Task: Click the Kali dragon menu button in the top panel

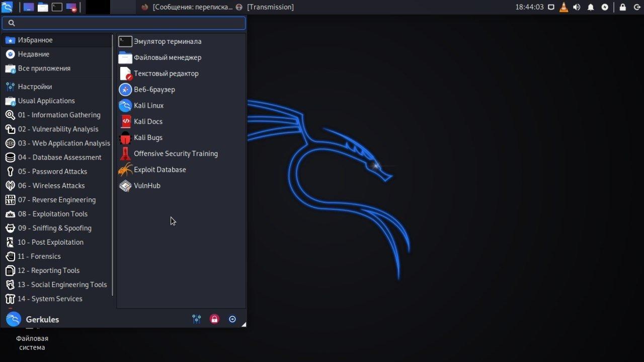Action: pos(7,7)
